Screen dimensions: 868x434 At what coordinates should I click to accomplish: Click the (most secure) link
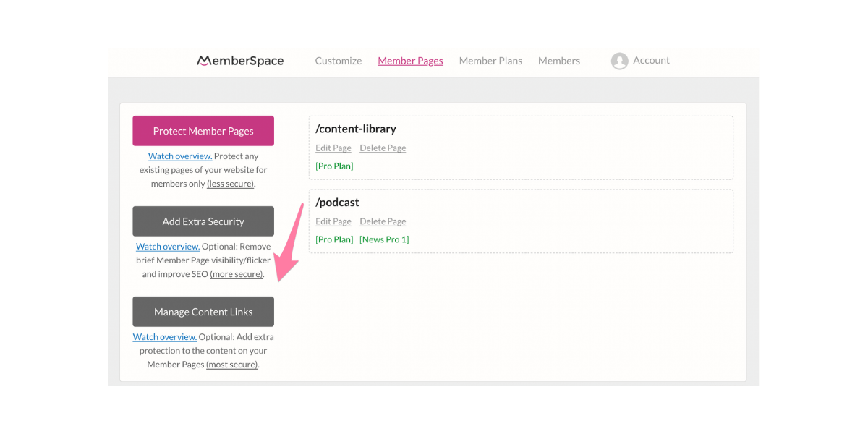pos(232,365)
